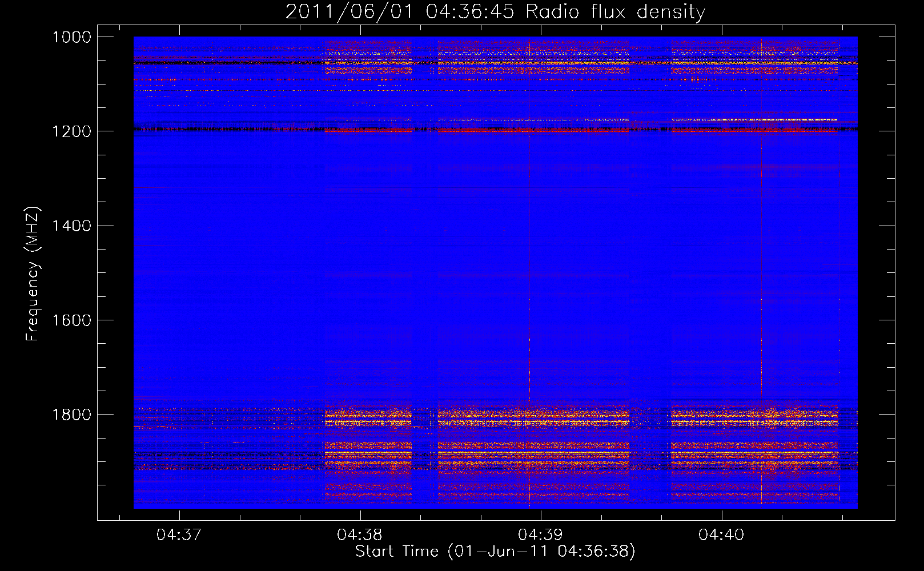Screen dimensions: 924x571
Task: Click the 1200 frequency tick label
Action: coord(71,131)
